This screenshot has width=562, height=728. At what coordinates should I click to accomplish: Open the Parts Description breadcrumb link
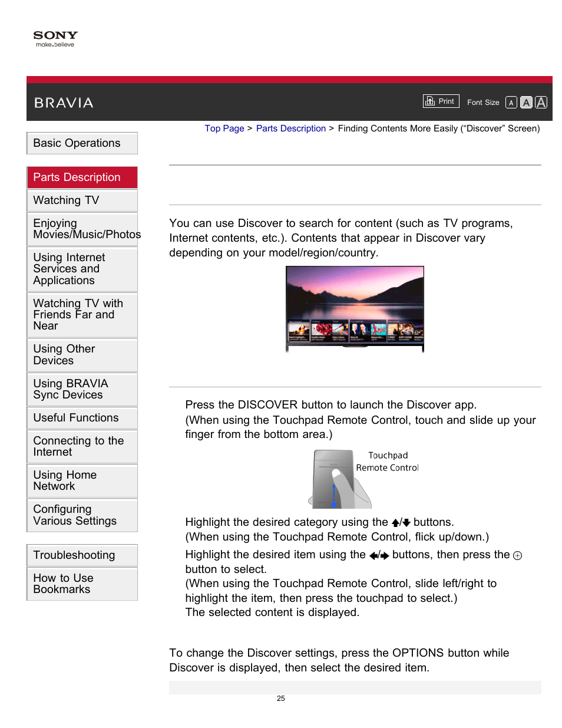[291, 129]
